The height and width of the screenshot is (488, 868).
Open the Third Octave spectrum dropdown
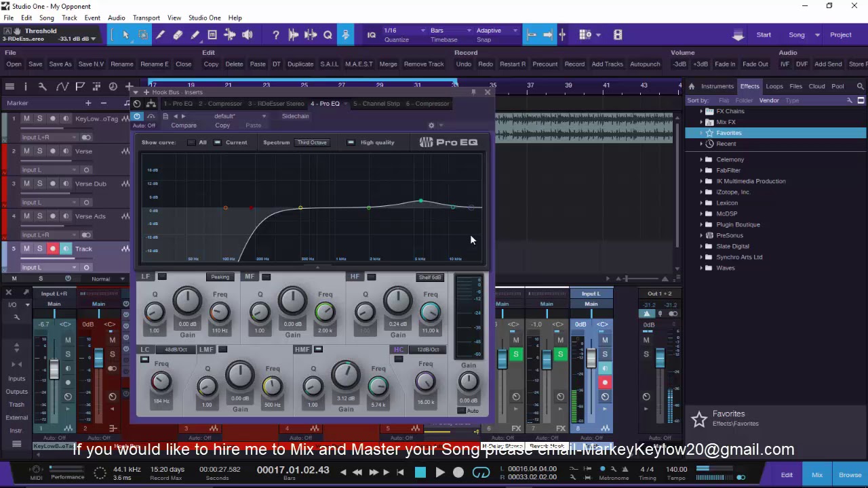point(311,142)
